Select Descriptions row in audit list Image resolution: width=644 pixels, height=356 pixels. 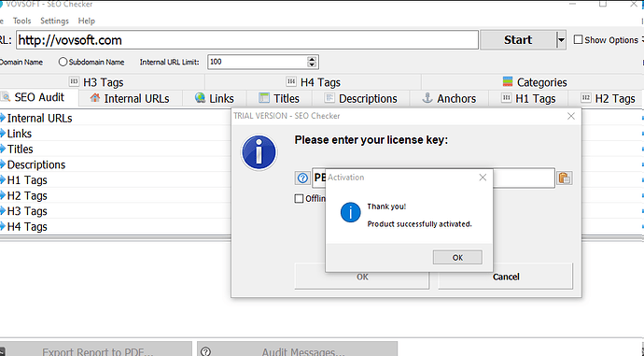(x=116, y=164)
